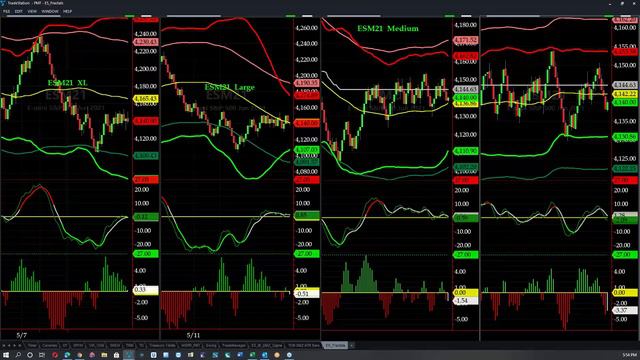Click the -3.37 histogram value label
Screen dimensions: 640x360
[x=625, y=311]
